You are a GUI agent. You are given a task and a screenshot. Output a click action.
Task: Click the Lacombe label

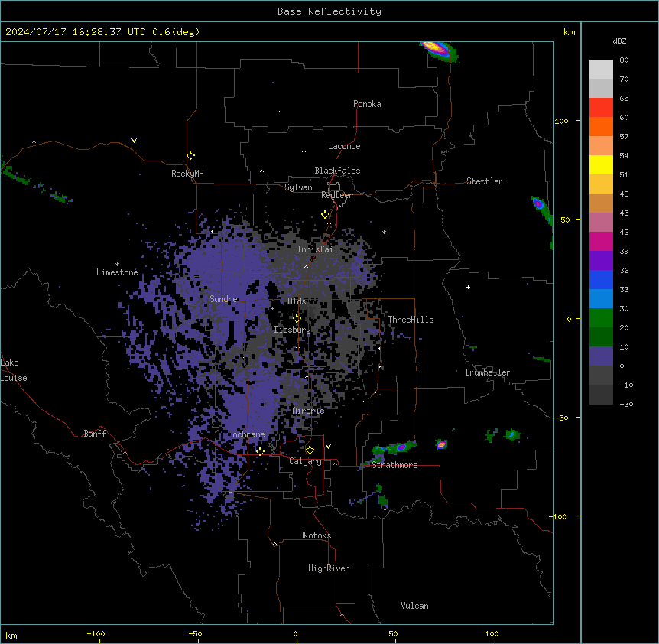tap(344, 146)
